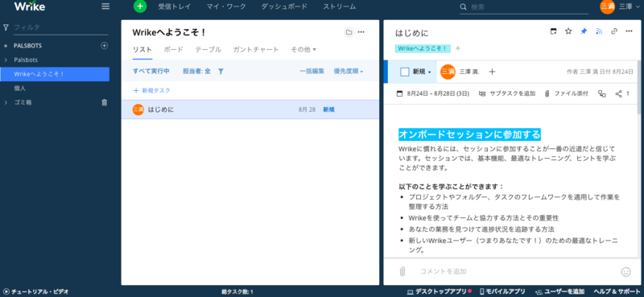Click the date range 8月24日 – 8月28日
The height and width of the screenshot is (297, 644).
[433, 93]
